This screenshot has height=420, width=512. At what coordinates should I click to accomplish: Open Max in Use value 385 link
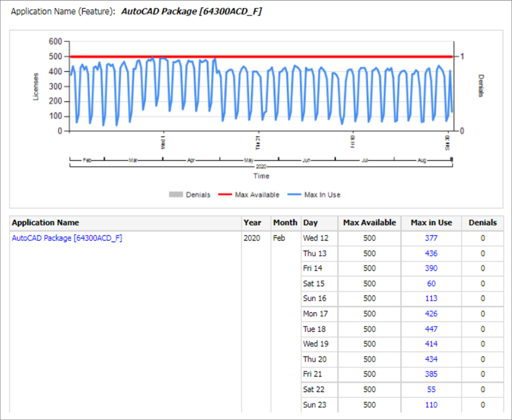point(431,374)
